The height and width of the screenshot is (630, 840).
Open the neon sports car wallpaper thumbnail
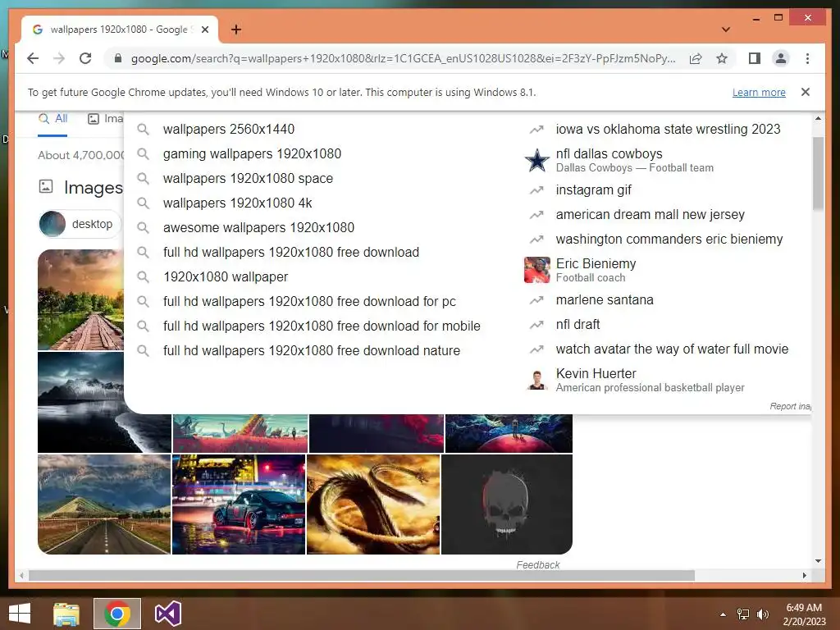(x=239, y=504)
